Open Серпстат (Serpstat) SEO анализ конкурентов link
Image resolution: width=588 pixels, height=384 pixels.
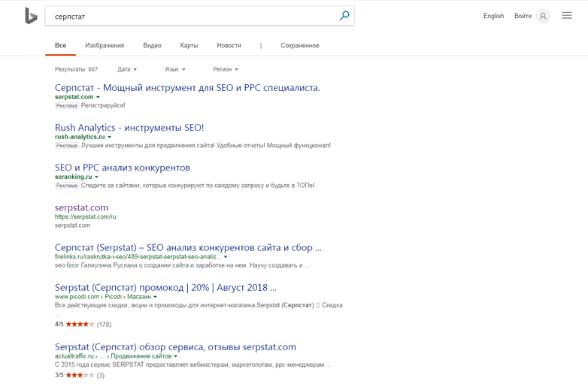click(x=188, y=248)
